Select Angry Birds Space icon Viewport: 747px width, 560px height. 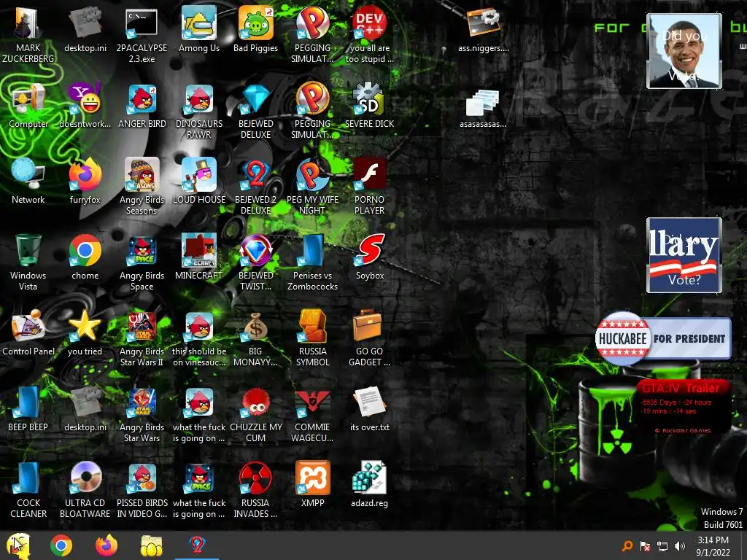coord(142,262)
